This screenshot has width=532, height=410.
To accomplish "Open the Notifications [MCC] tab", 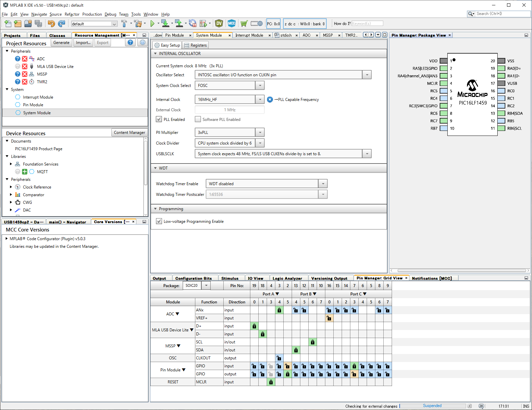I will click(x=432, y=278).
